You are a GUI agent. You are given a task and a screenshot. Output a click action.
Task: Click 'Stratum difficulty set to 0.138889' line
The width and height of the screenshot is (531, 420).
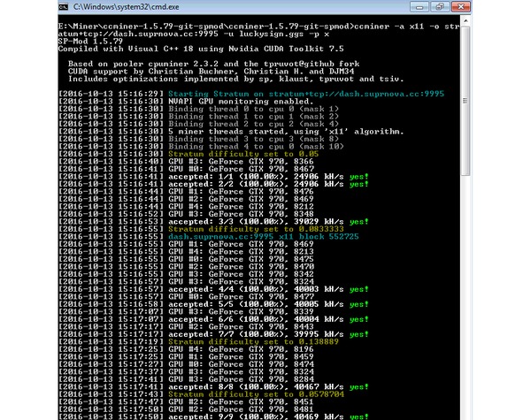(198, 342)
